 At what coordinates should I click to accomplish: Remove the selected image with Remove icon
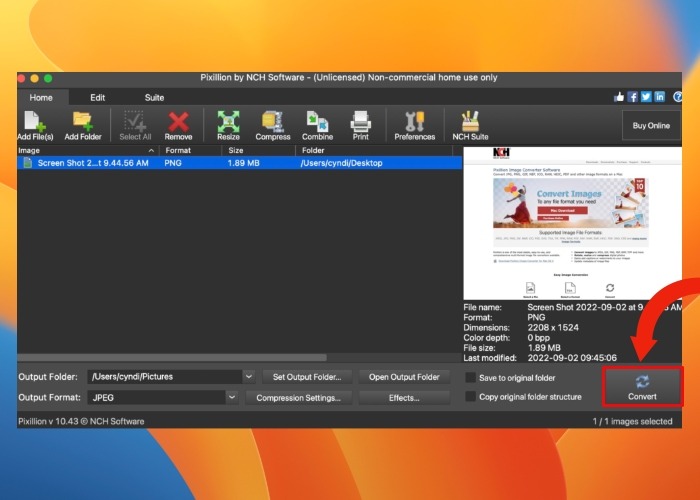179,125
